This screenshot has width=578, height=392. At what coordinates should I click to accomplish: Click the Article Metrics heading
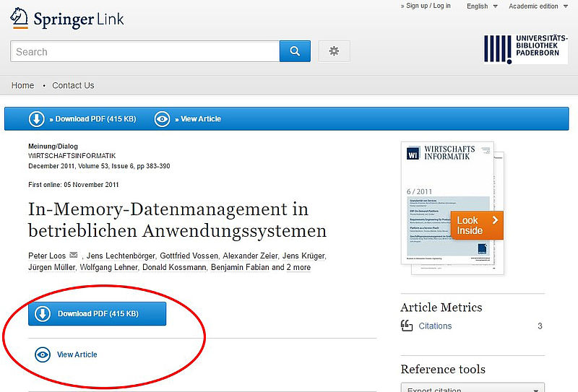click(x=441, y=308)
